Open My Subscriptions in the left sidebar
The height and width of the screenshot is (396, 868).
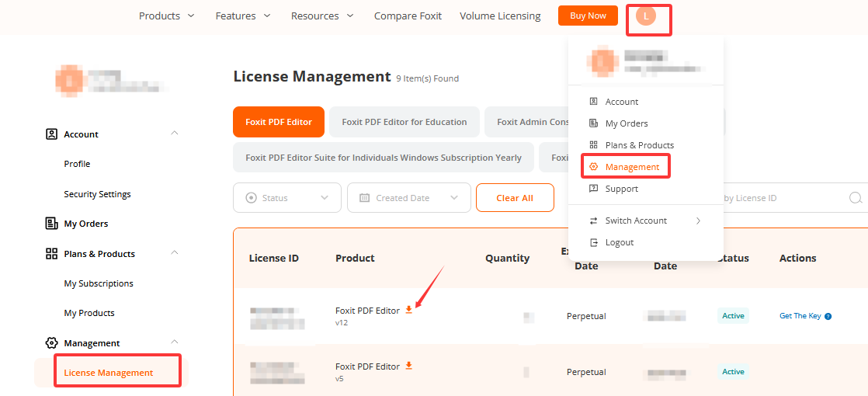(99, 283)
